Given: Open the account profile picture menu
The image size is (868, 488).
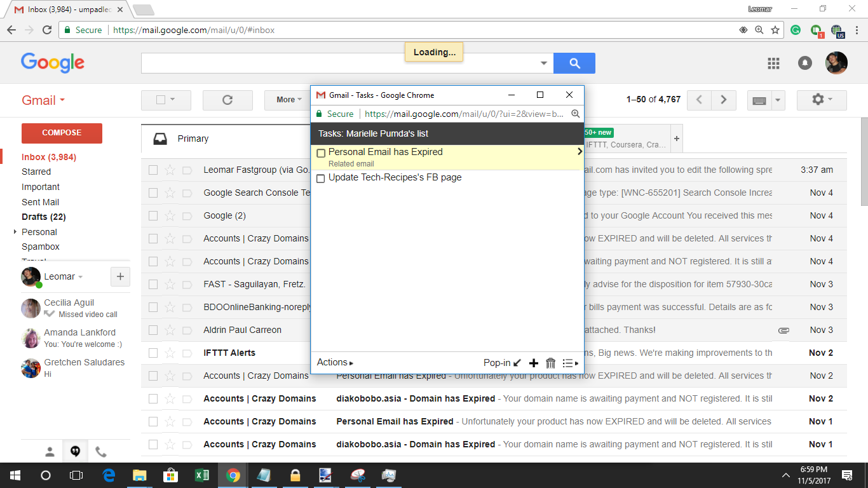Looking at the screenshot, I should click(x=836, y=63).
